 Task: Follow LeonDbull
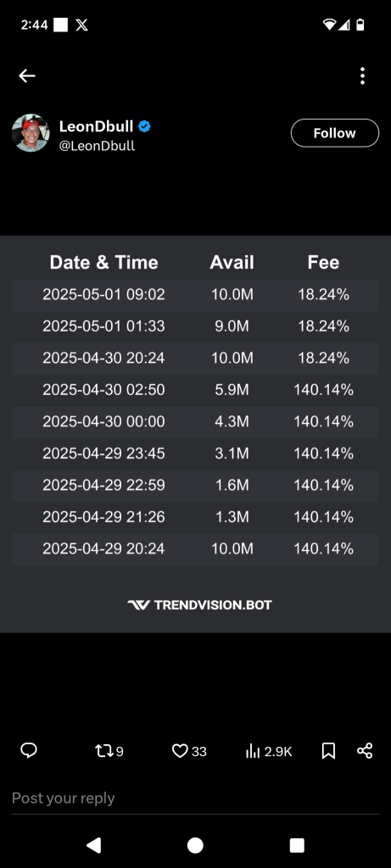[335, 133]
